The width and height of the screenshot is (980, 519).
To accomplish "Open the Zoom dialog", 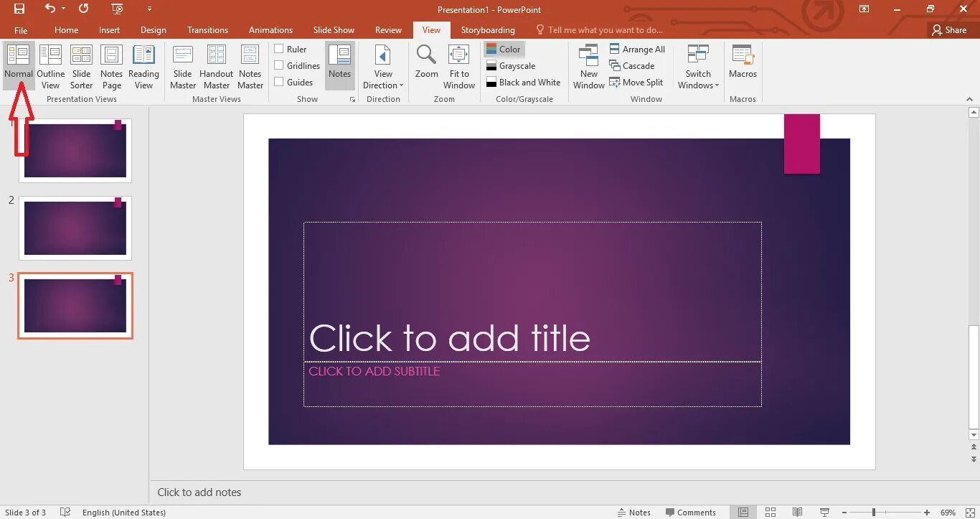I will click(426, 62).
